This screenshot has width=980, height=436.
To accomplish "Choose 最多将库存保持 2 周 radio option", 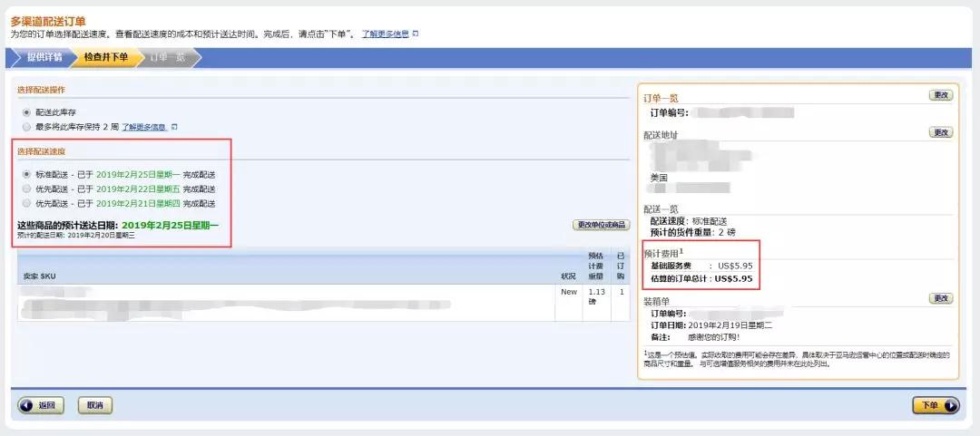I will click(26, 127).
